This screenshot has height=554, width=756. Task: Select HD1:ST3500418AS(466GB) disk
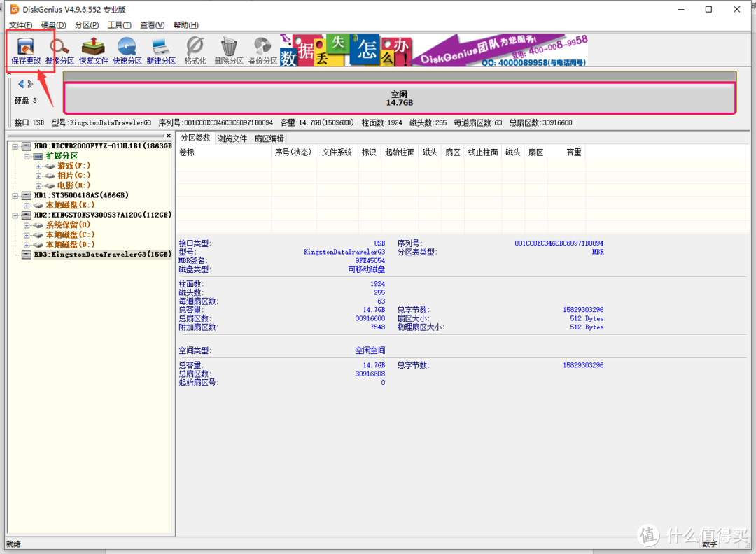tap(81, 195)
